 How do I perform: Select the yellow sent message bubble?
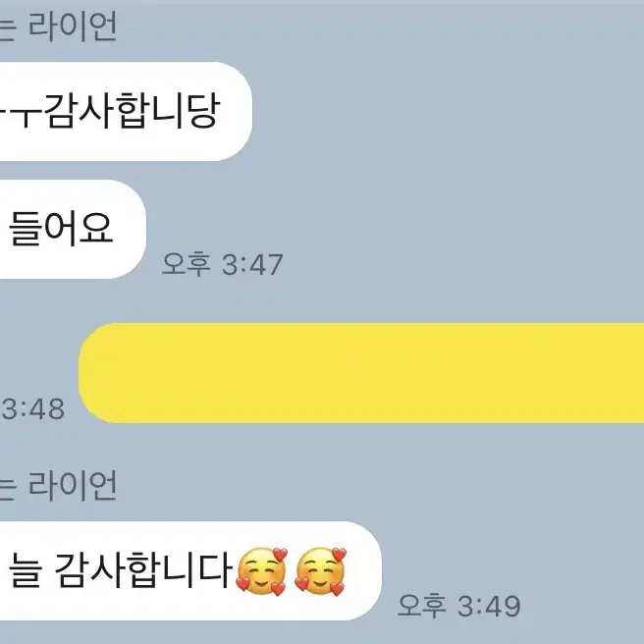tap(361, 373)
